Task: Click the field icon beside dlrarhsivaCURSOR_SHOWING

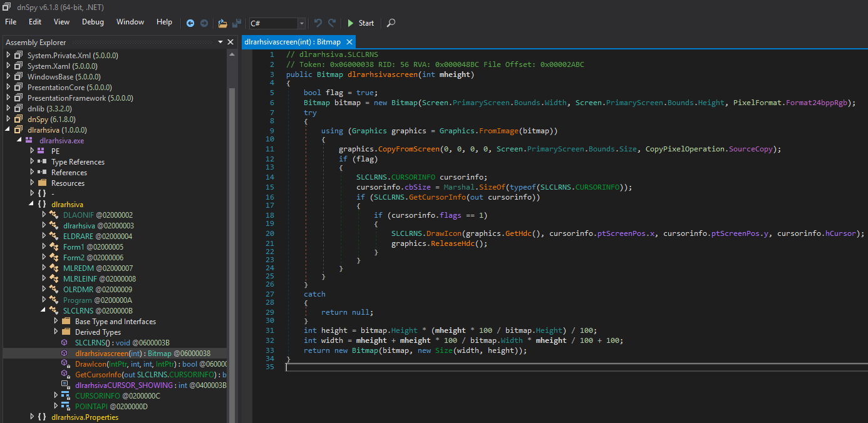Action: (x=65, y=385)
